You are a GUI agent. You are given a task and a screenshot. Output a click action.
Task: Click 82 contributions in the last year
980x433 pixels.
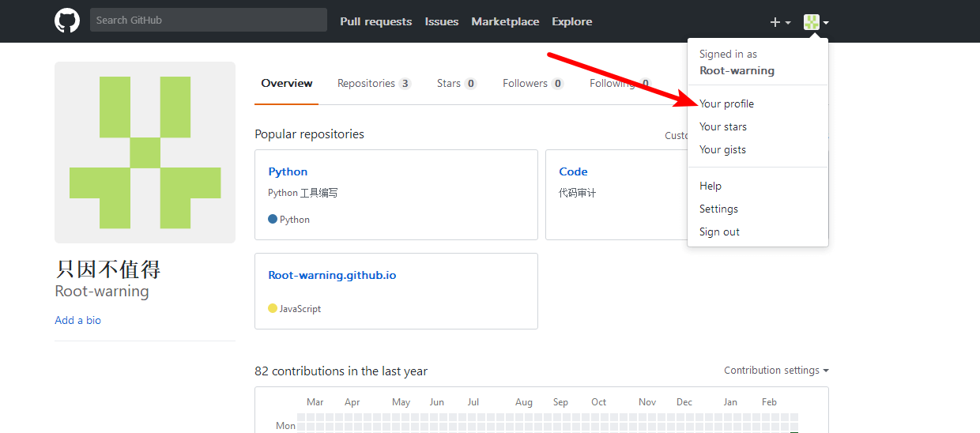341,371
